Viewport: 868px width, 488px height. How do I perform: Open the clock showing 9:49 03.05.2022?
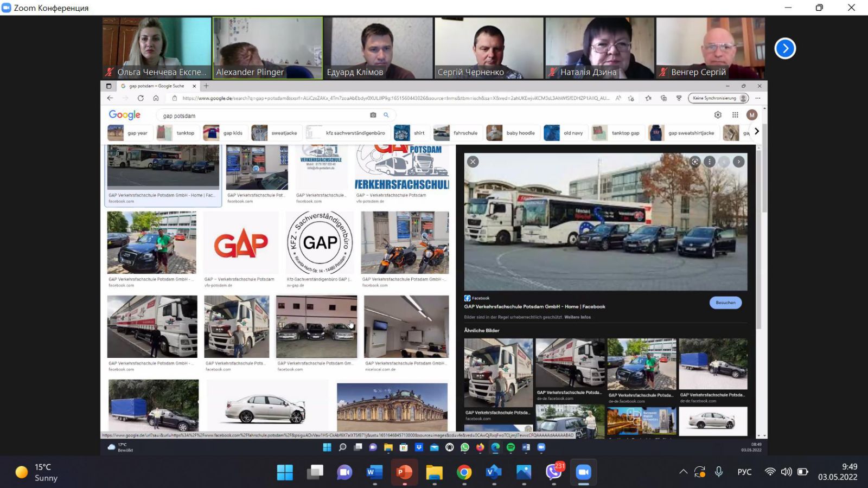tap(838, 472)
